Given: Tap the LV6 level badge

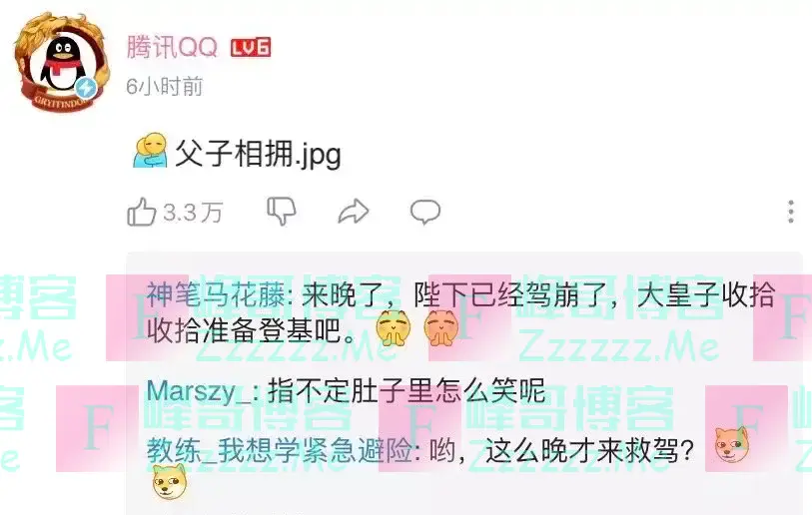Looking at the screenshot, I should [251, 48].
